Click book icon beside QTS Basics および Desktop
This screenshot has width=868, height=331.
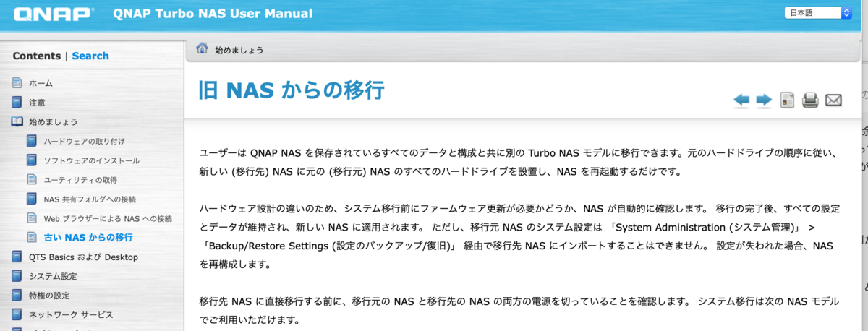[x=17, y=257]
